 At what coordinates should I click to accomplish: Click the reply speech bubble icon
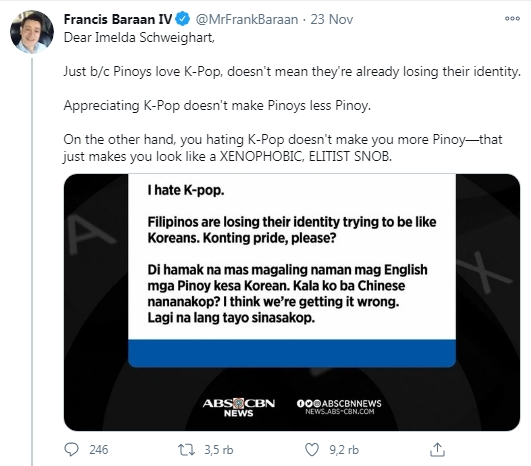click(71, 450)
